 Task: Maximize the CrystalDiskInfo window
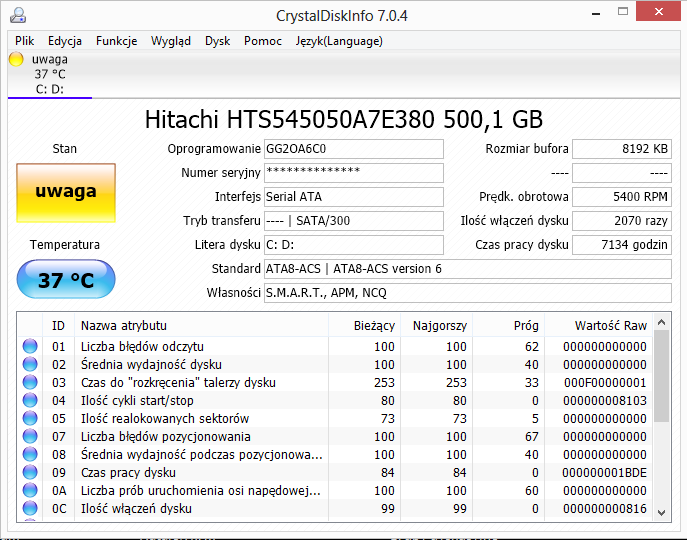(623, 12)
